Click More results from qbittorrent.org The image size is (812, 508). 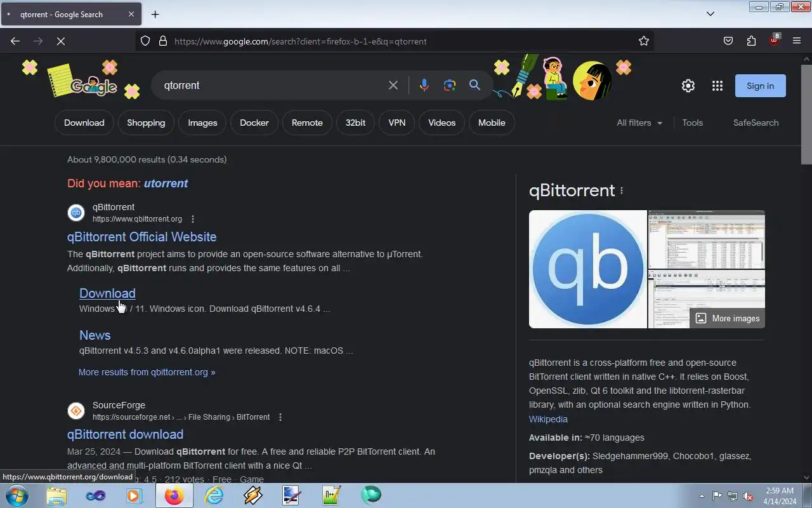147,372
